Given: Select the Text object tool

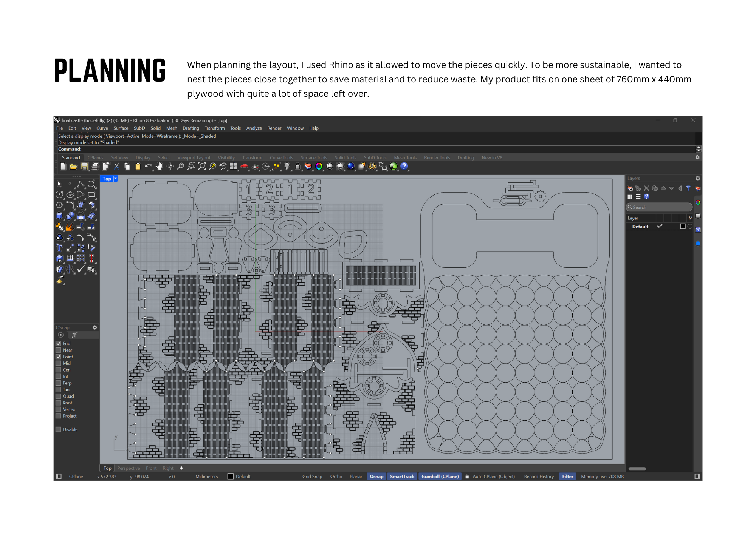Looking at the screenshot, I should [59, 248].
